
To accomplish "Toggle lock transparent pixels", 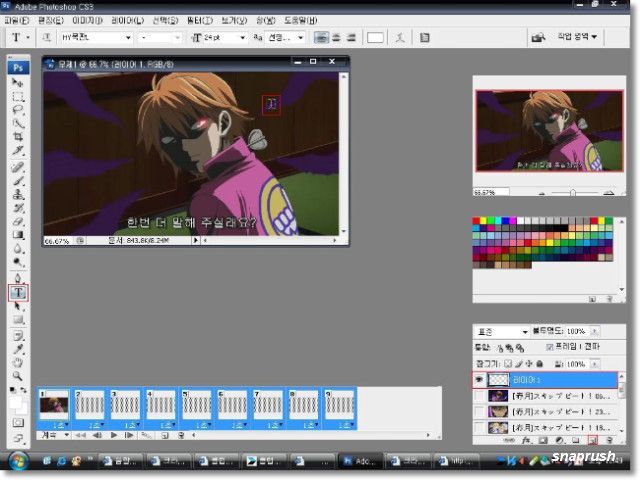I will tap(508, 363).
